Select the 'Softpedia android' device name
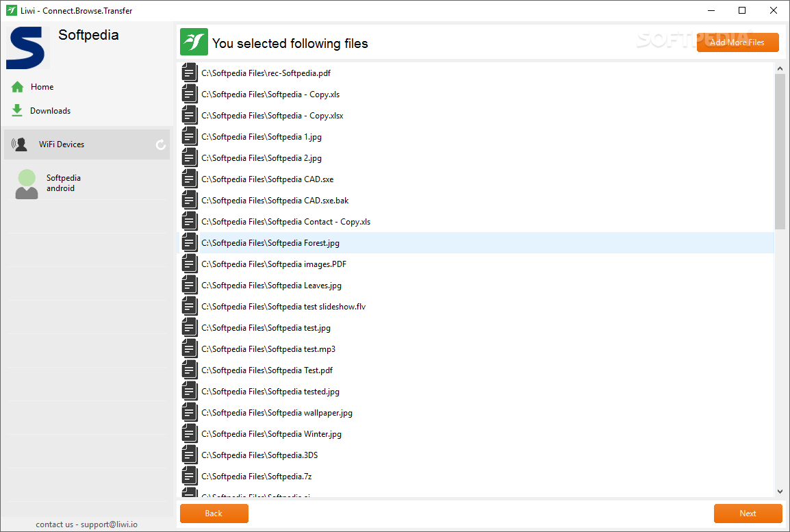 64,183
